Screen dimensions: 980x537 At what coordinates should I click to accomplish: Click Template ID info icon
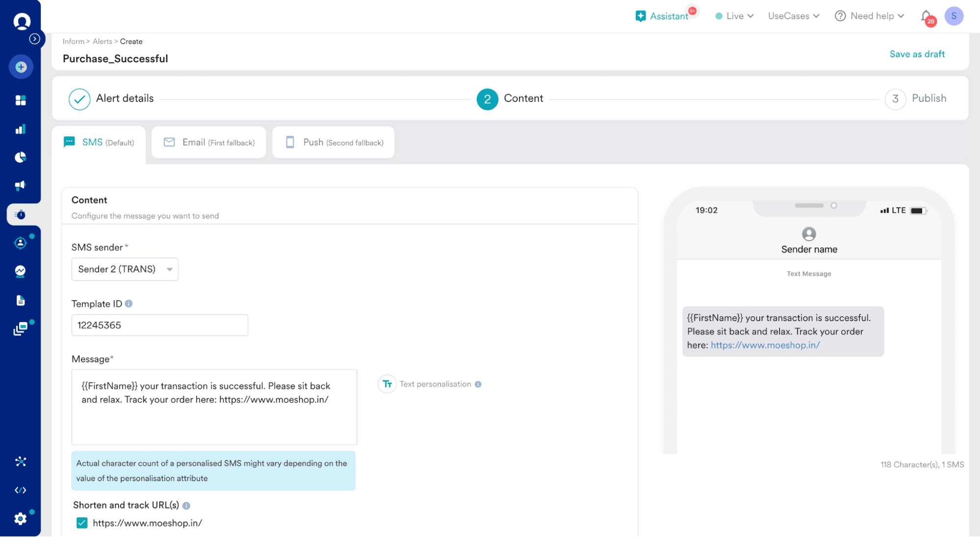click(x=129, y=304)
